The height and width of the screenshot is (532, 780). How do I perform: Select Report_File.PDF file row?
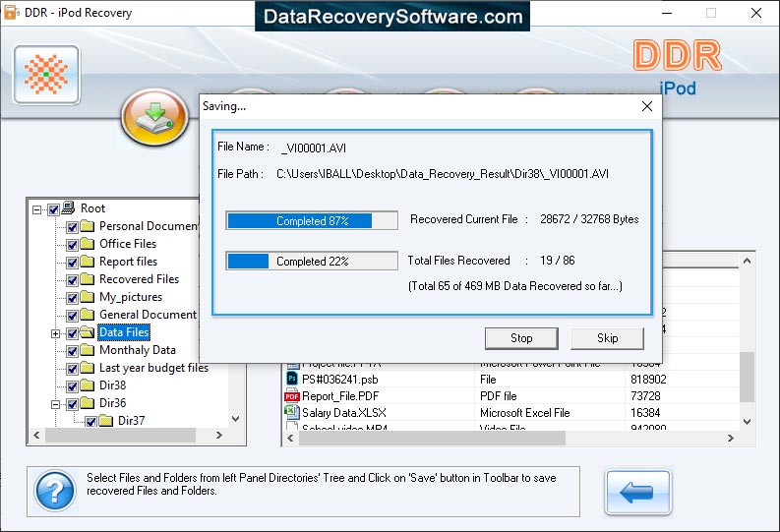click(x=510, y=396)
